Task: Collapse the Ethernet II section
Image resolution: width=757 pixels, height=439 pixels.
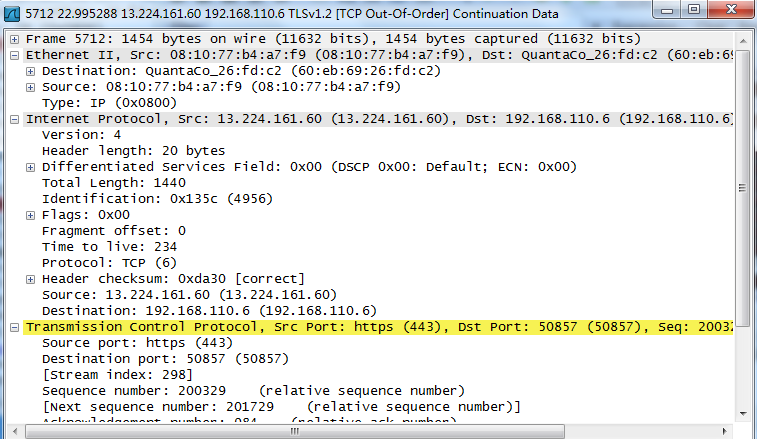Action: point(14,54)
